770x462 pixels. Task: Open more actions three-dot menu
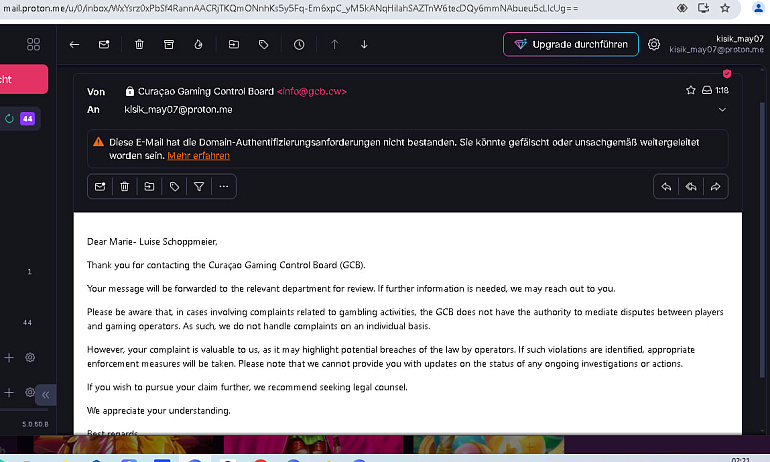pos(224,187)
